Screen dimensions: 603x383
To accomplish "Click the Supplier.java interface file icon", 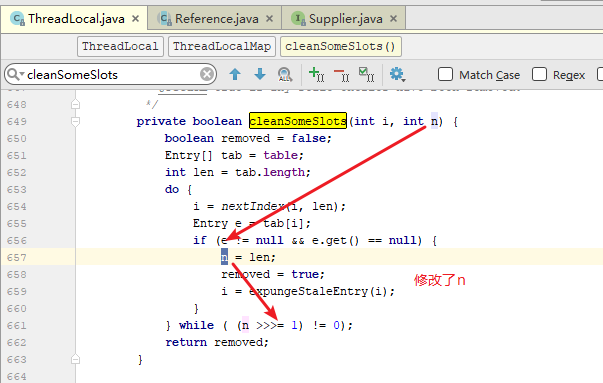I will [298, 18].
